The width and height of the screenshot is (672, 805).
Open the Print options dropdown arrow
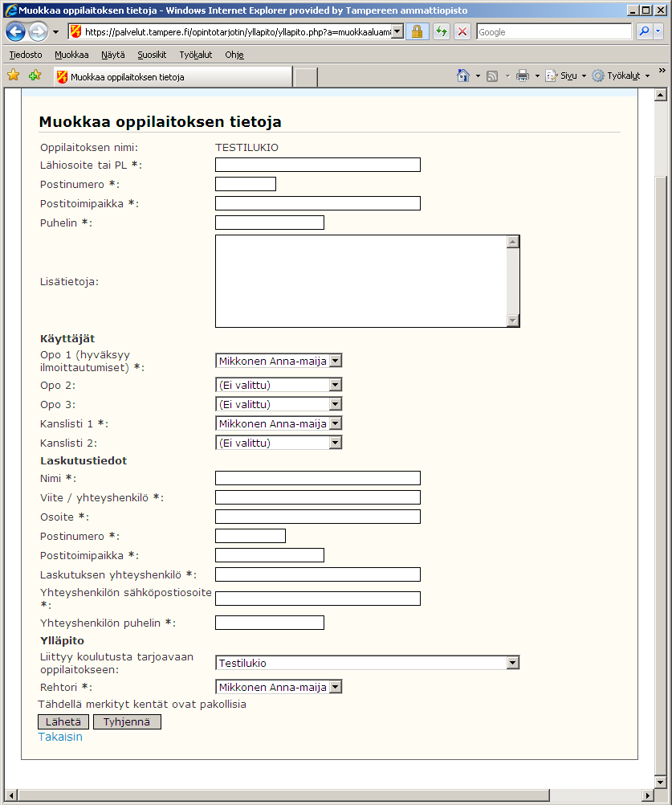tap(537, 76)
